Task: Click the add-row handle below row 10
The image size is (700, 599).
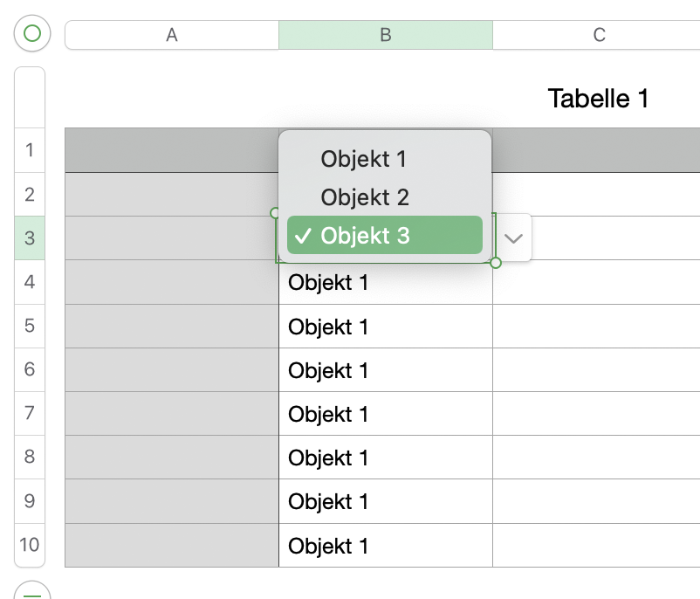Action: (31, 592)
